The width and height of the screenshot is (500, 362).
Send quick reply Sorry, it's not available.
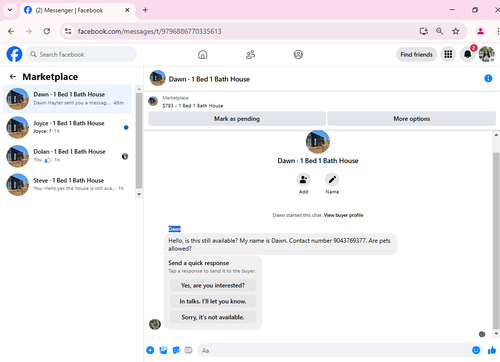[213, 317]
